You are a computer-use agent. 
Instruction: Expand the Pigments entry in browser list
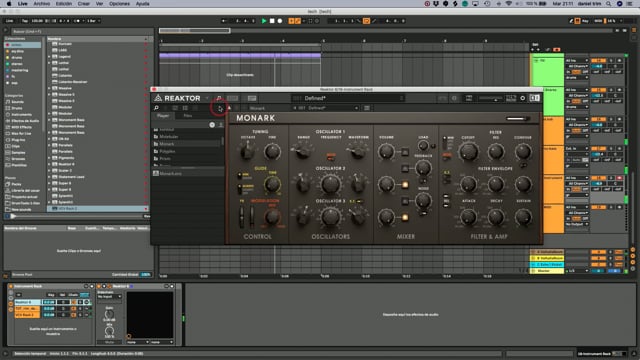pos(49,158)
